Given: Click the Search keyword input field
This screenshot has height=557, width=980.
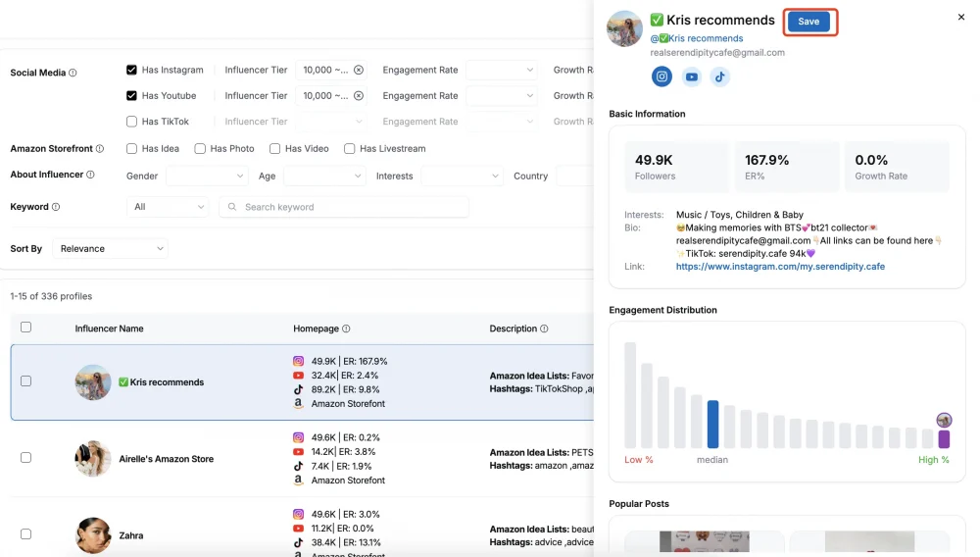Looking at the screenshot, I should pyautogui.click(x=344, y=207).
